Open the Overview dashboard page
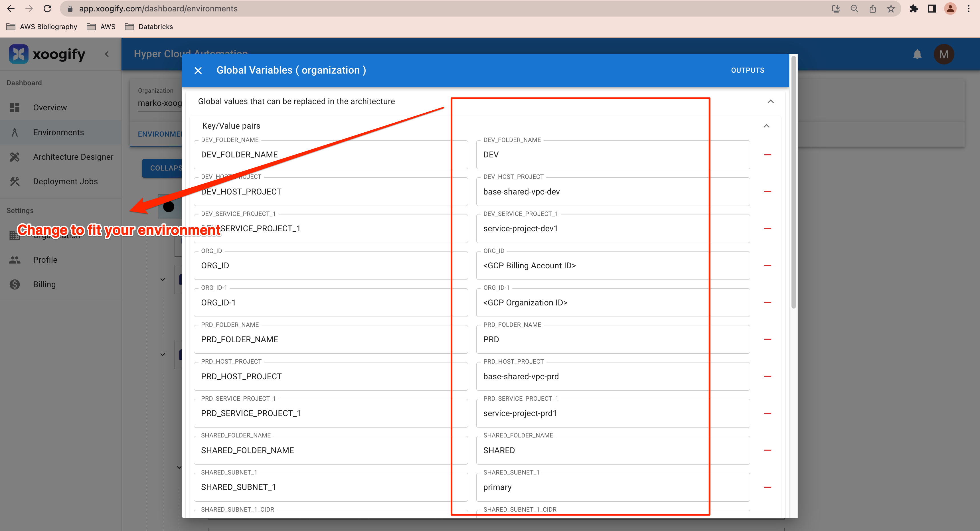Image resolution: width=980 pixels, height=531 pixels. 50,108
